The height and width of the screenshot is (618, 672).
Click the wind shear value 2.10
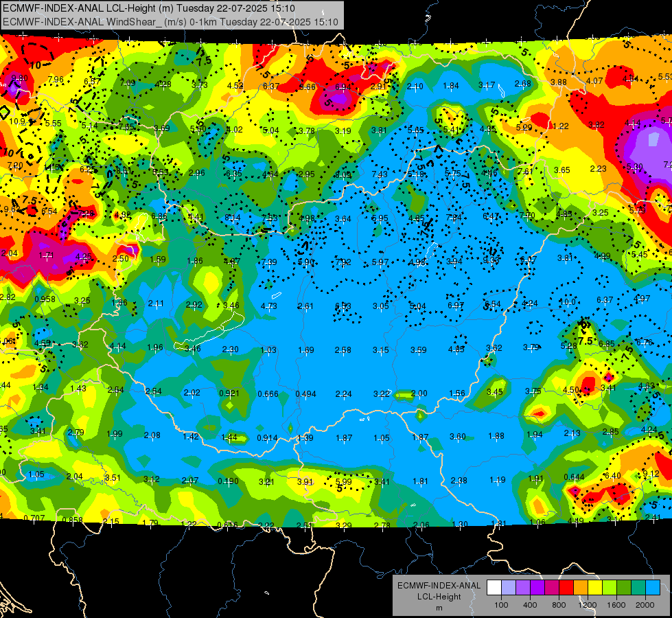[415, 87]
